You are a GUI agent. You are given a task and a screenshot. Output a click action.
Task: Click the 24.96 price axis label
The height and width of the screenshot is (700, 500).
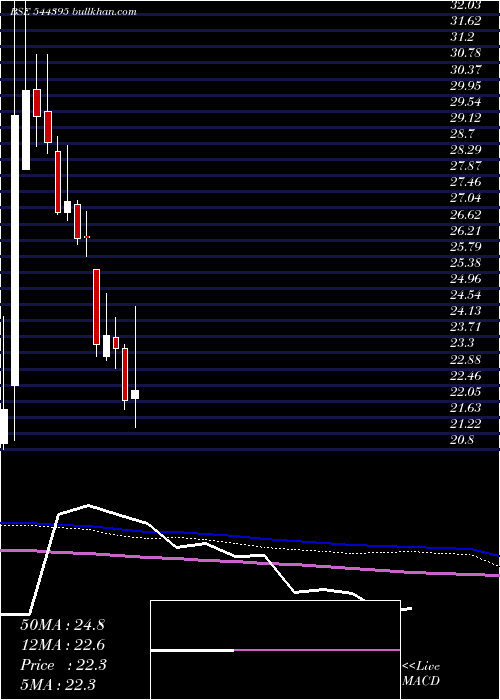467,279
